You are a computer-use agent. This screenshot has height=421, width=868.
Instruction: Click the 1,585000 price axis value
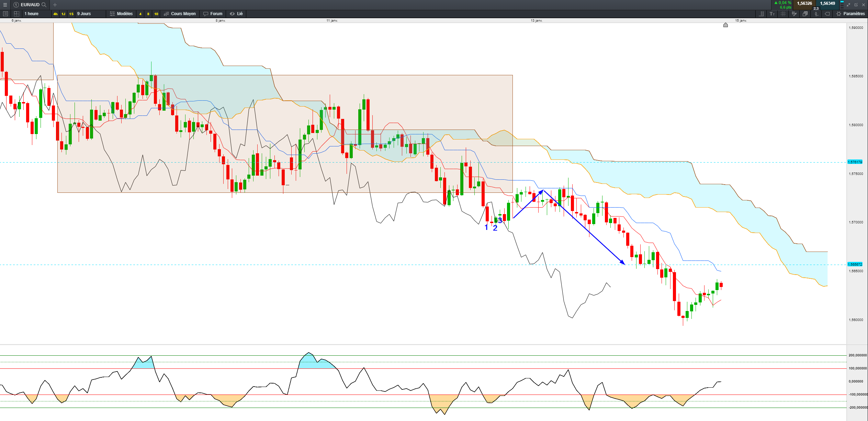(856, 76)
